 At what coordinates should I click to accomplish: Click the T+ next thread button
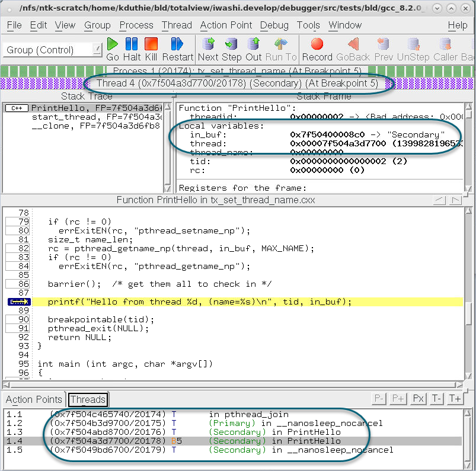click(x=455, y=398)
